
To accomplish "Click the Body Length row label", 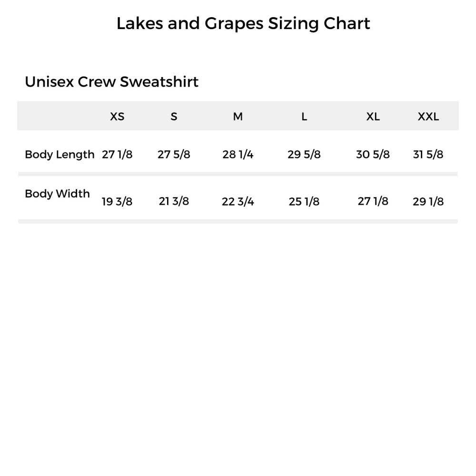I will tap(59, 155).
